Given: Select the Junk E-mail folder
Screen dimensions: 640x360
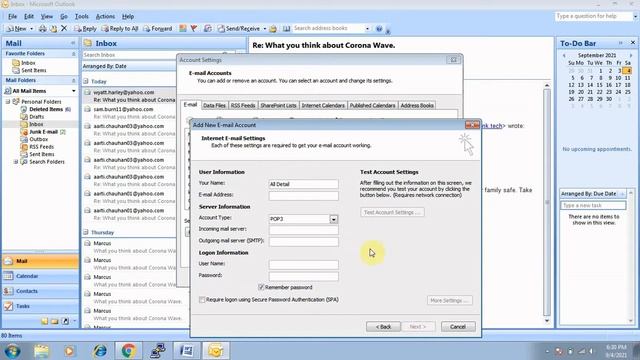Looking at the screenshot, I should point(43,132).
